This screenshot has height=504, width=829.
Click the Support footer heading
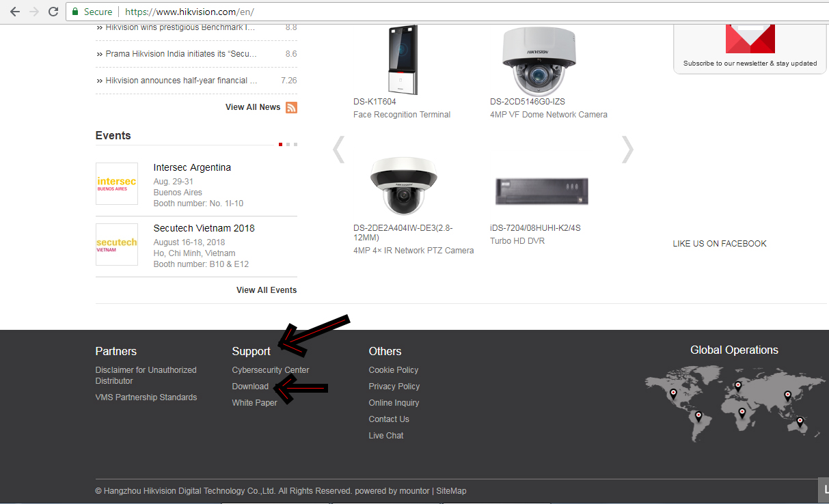point(252,351)
